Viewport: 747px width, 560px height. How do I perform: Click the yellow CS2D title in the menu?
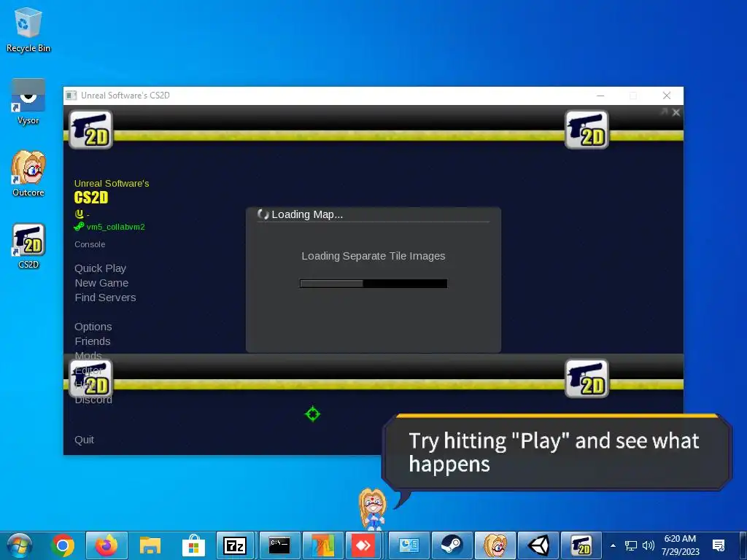91,197
